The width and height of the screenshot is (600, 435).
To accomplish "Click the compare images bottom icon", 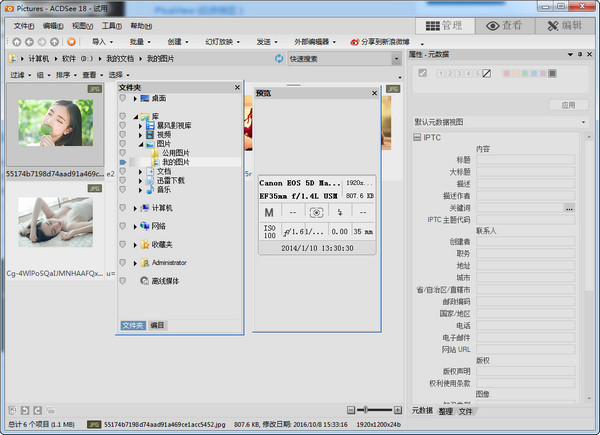I will 50,411.
